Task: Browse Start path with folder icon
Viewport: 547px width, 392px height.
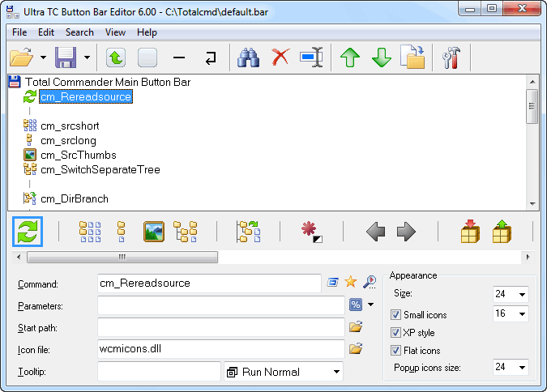Action: pyautogui.click(x=356, y=326)
